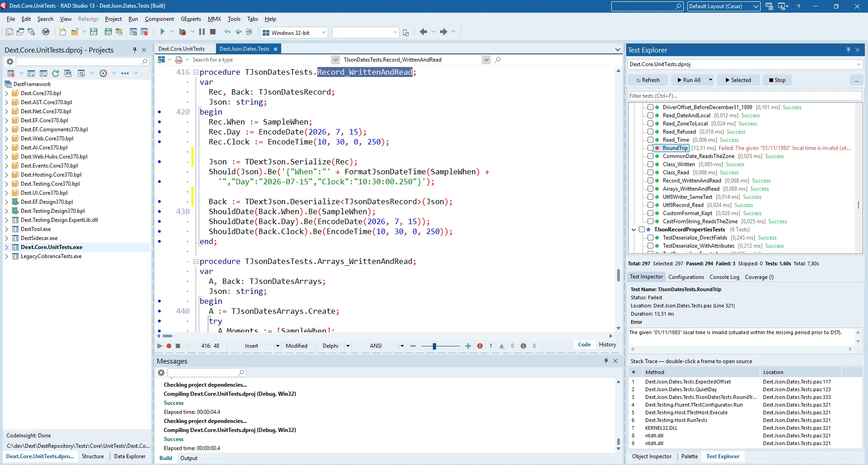Click the editor zoom slider handle
Viewport: 868px width, 465px height.
pos(434,346)
